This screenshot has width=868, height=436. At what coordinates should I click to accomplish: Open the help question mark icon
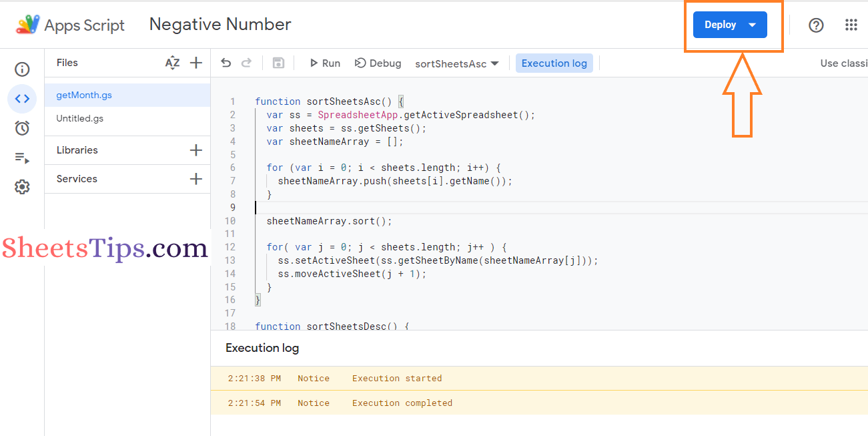click(816, 25)
